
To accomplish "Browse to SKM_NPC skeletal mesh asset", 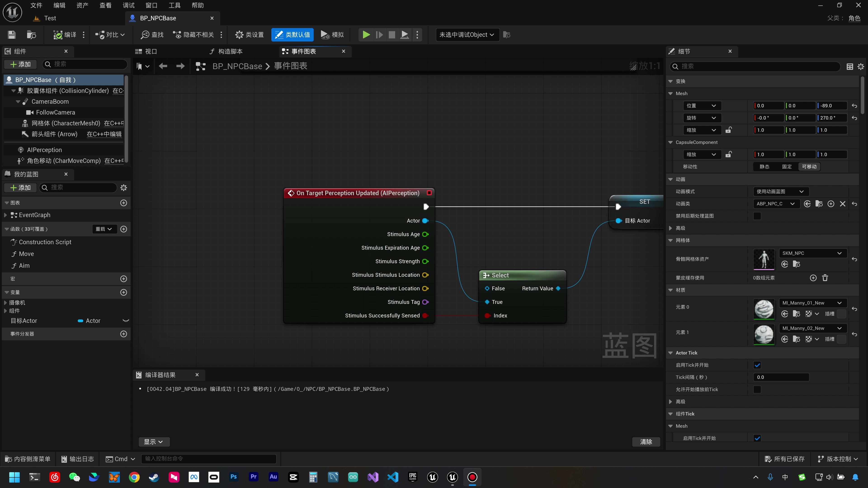I will 796,264.
